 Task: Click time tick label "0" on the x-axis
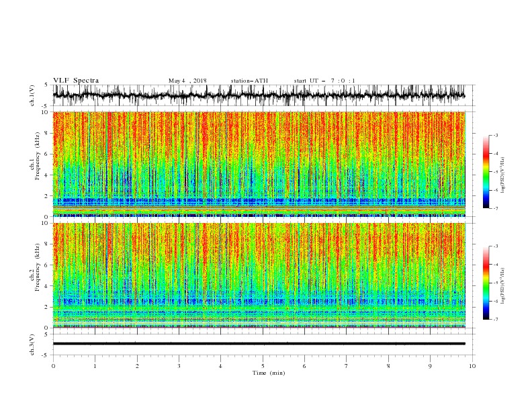[x=53, y=366]
